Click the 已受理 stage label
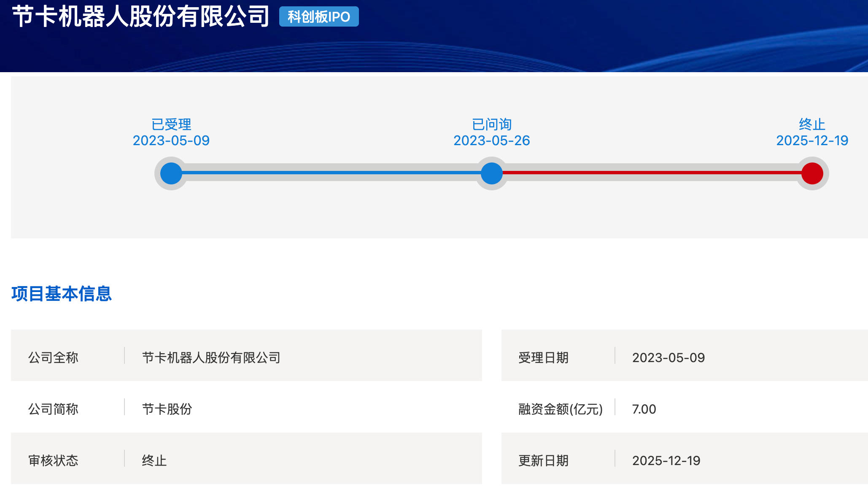Viewport: 868px width, 487px height. (x=171, y=124)
